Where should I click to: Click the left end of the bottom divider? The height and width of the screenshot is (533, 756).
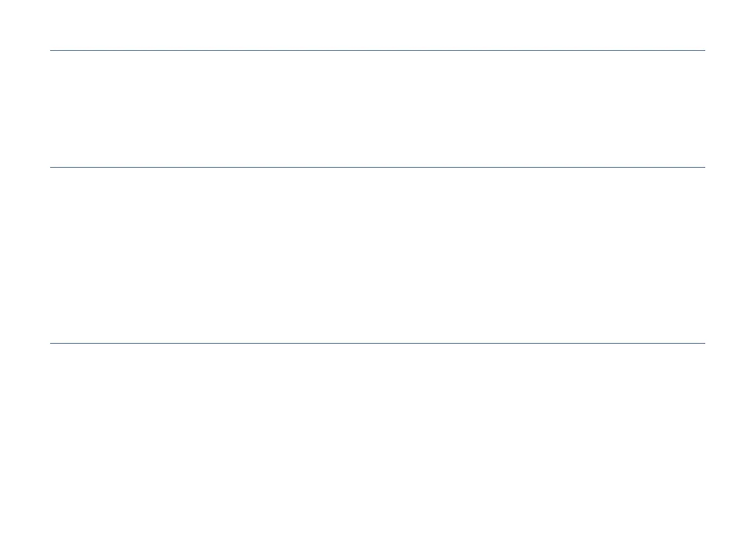click(x=51, y=344)
